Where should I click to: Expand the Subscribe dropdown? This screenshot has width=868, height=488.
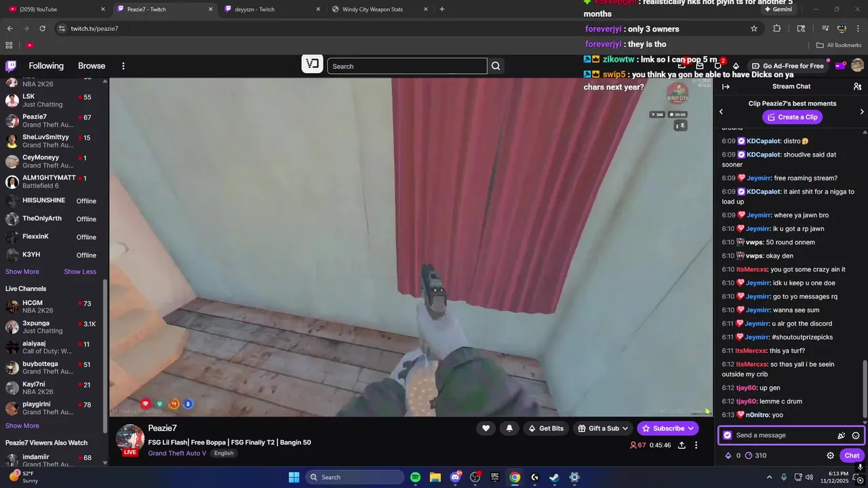point(691,428)
